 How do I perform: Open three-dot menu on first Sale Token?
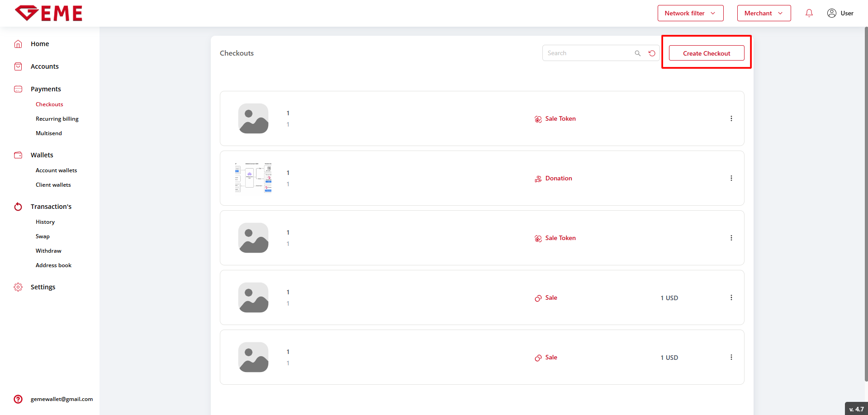click(x=731, y=118)
